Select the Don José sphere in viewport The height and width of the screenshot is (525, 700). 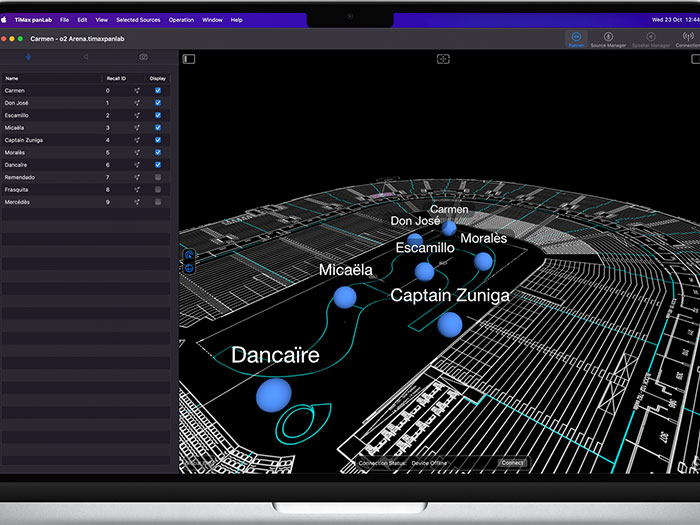click(x=415, y=240)
